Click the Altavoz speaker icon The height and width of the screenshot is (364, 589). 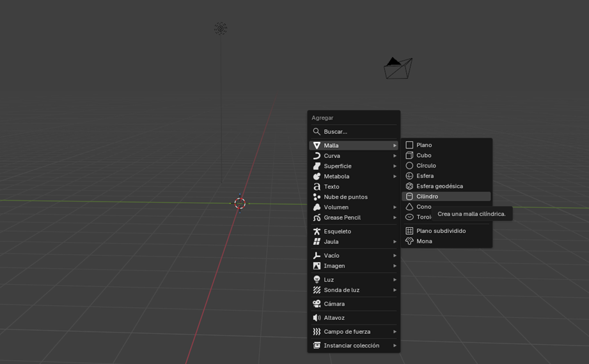[x=317, y=318]
